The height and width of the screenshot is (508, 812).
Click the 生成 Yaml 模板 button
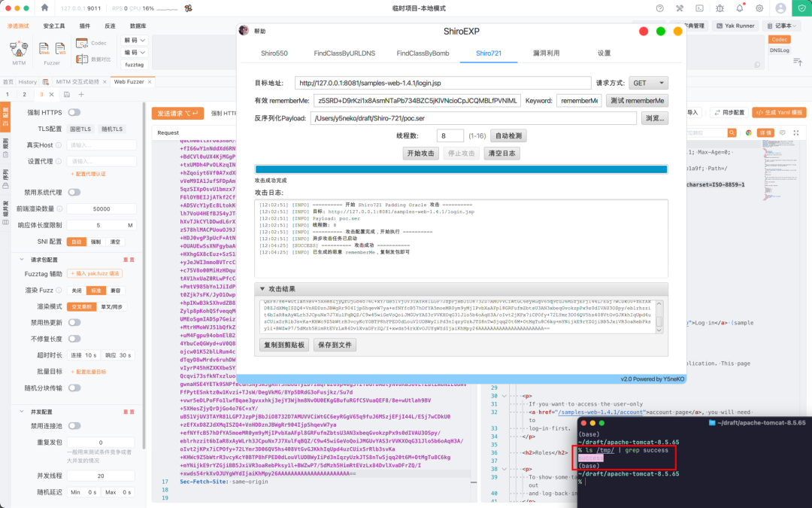pos(780,112)
